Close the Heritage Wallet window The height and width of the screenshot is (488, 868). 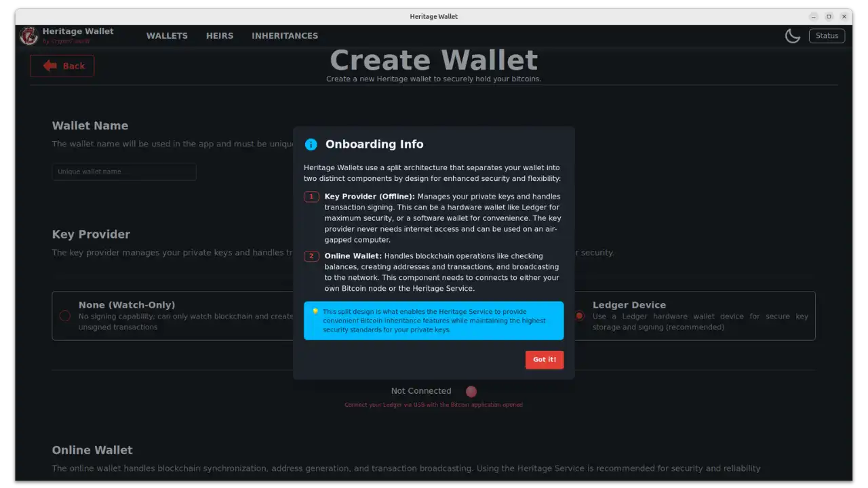tap(844, 16)
